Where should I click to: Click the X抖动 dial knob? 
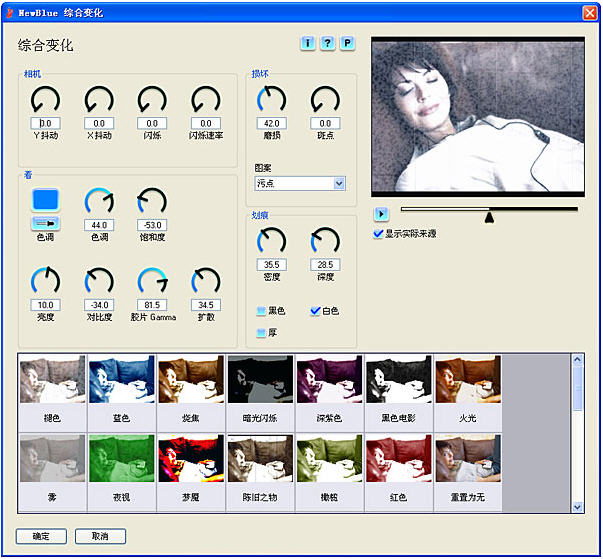(99, 100)
